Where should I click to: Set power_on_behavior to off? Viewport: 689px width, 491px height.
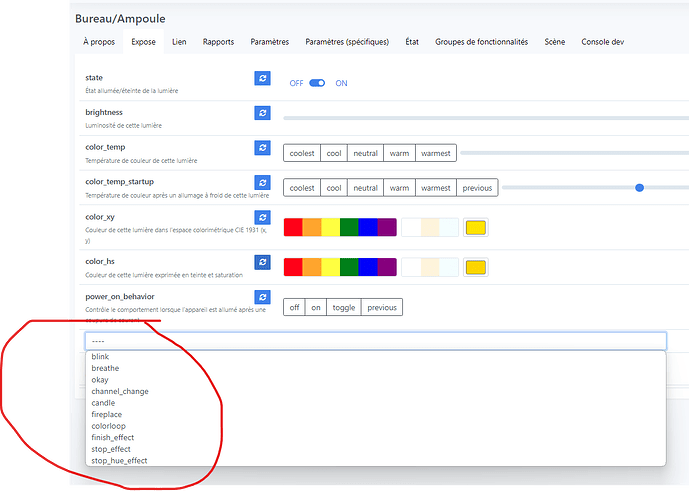[294, 307]
